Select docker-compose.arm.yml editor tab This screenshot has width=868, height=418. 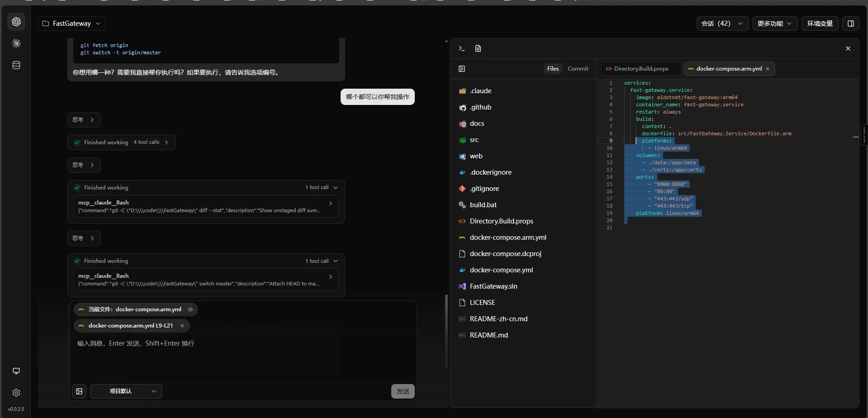tap(729, 69)
